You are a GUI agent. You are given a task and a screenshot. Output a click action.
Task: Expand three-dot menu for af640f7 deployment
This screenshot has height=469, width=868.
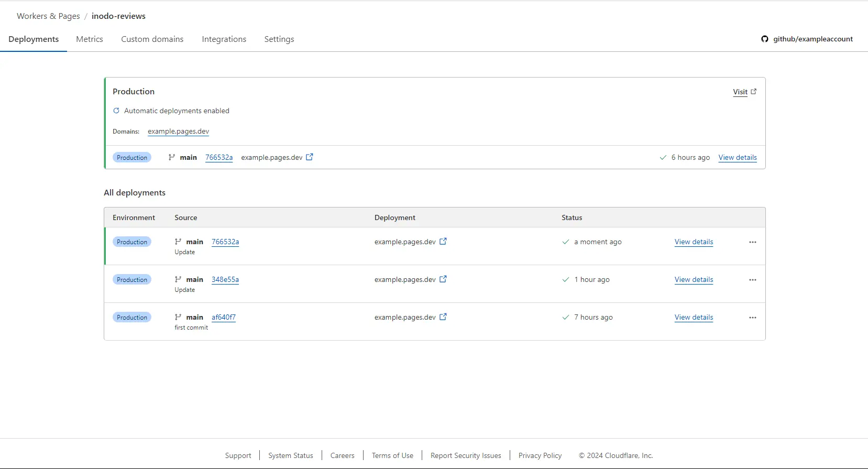[x=752, y=318]
